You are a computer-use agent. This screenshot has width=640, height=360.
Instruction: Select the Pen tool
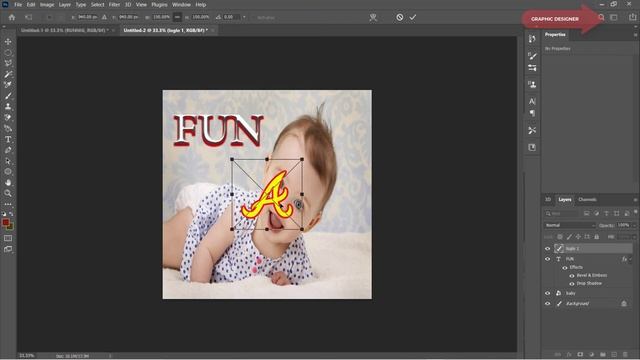pyautogui.click(x=8, y=150)
